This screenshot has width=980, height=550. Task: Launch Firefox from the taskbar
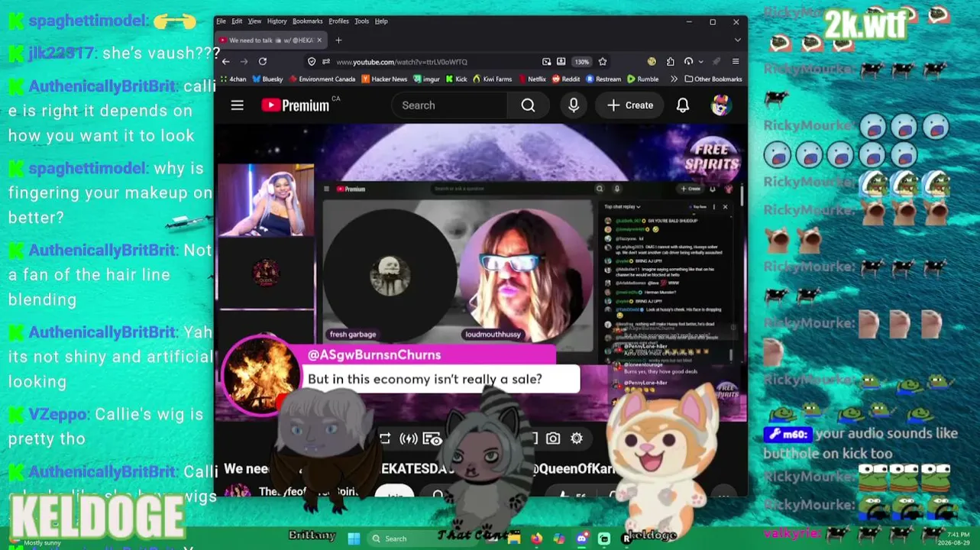point(536,539)
